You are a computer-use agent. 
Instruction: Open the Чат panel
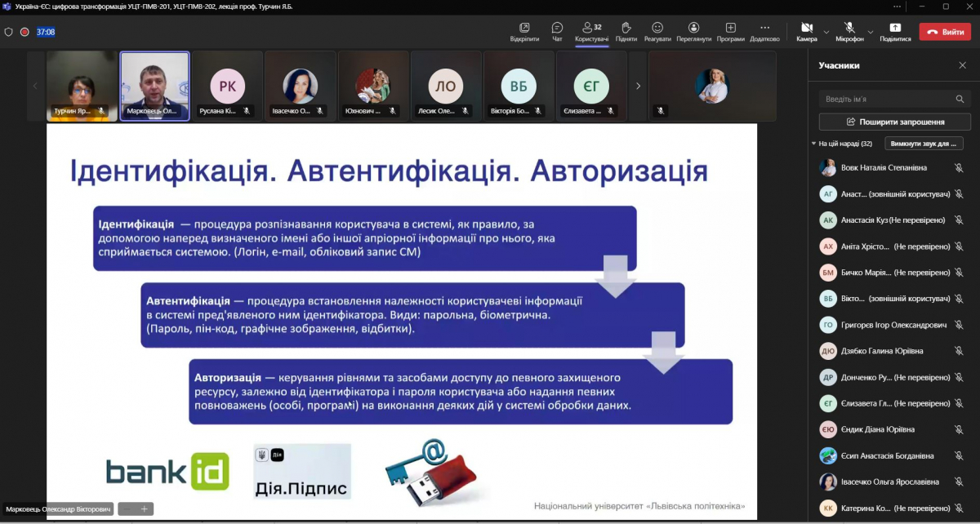(x=556, y=31)
